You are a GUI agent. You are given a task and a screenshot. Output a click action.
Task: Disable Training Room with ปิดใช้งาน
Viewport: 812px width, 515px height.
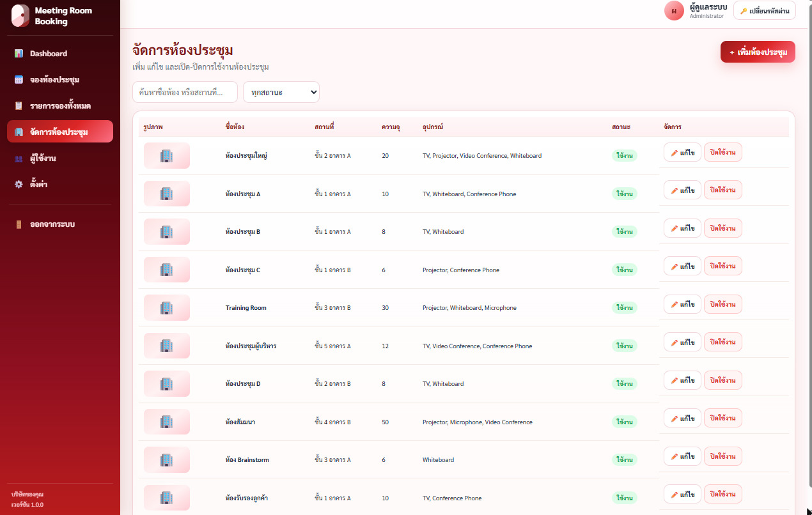[723, 304]
